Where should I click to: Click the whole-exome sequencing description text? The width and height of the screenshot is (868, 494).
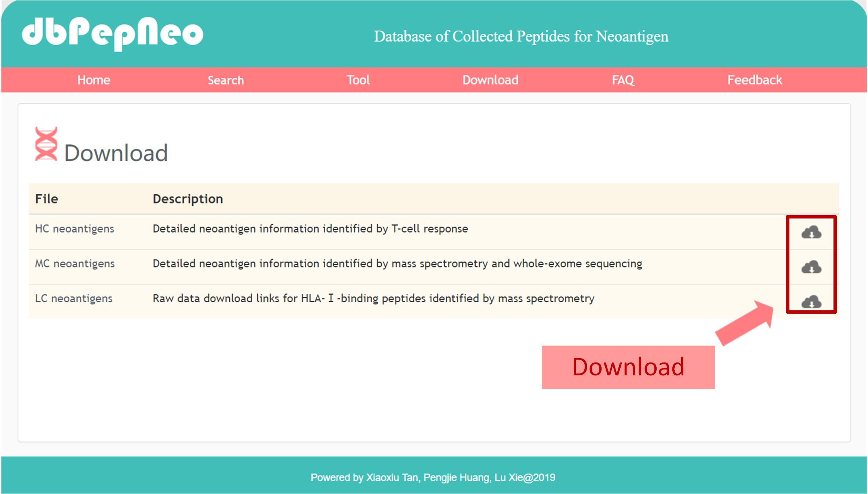[397, 264]
